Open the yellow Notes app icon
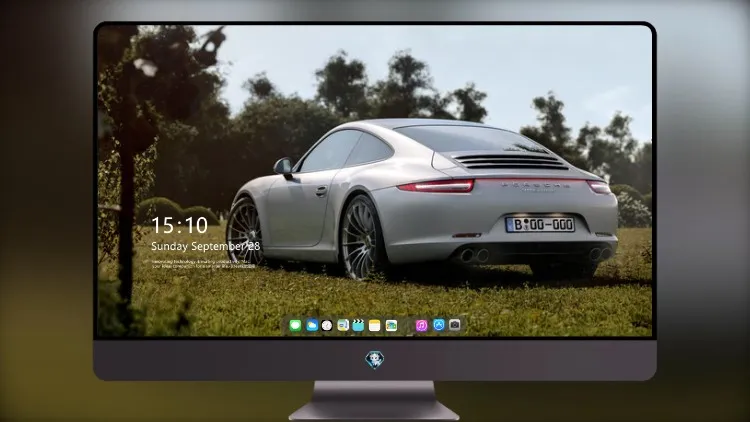 click(375, 325)
